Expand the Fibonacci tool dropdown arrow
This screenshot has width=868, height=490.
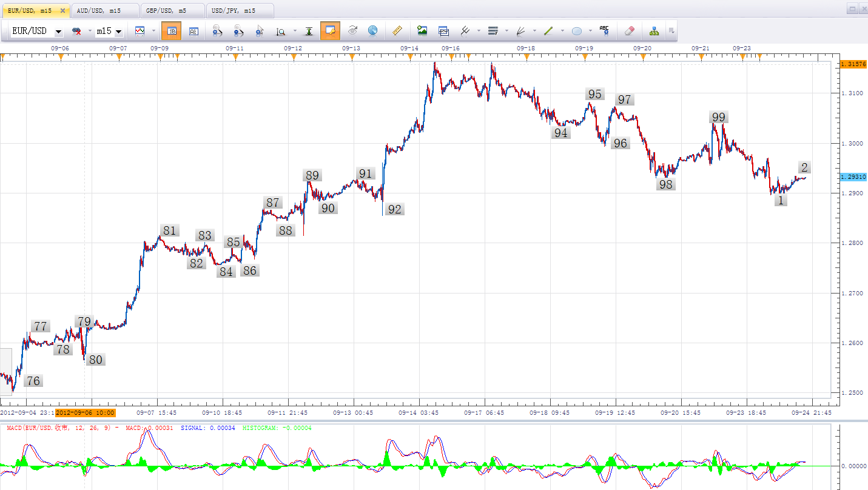(506, 31)
